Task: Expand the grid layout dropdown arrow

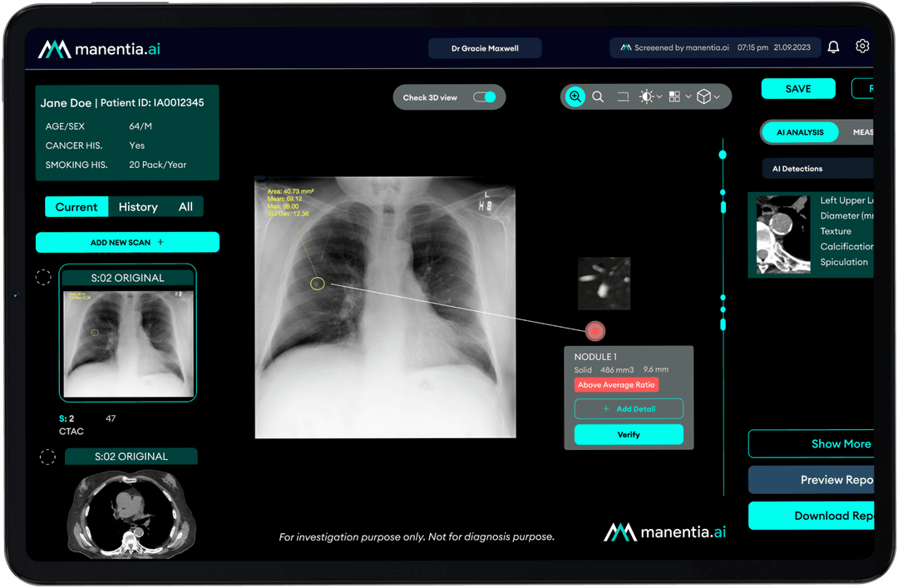Action: click(x=688, y=96)
